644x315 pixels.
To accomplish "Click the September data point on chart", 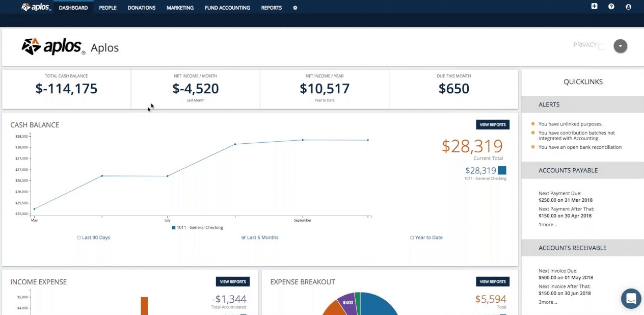I will tap(303, 140).
